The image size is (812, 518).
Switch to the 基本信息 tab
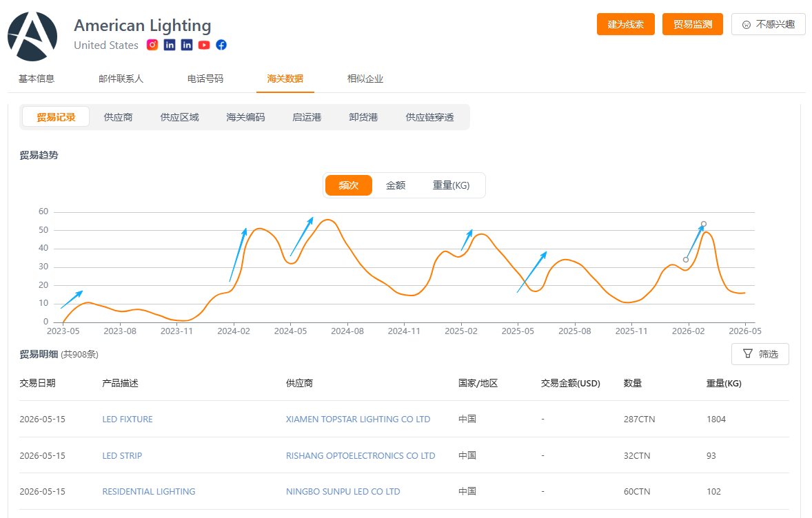pyautogui.click(x=37, y=79)
